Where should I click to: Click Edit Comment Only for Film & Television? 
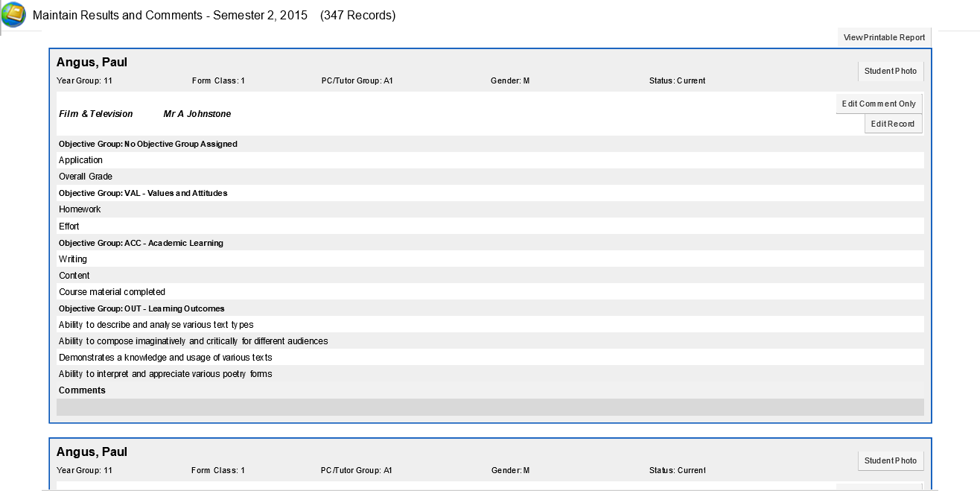click(x=879, y=104)
